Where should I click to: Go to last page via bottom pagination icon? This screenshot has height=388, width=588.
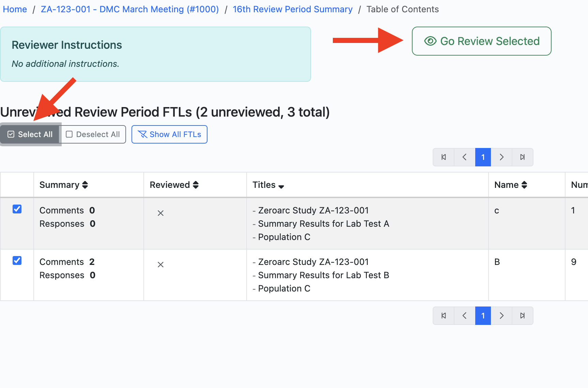click(523, 316)
